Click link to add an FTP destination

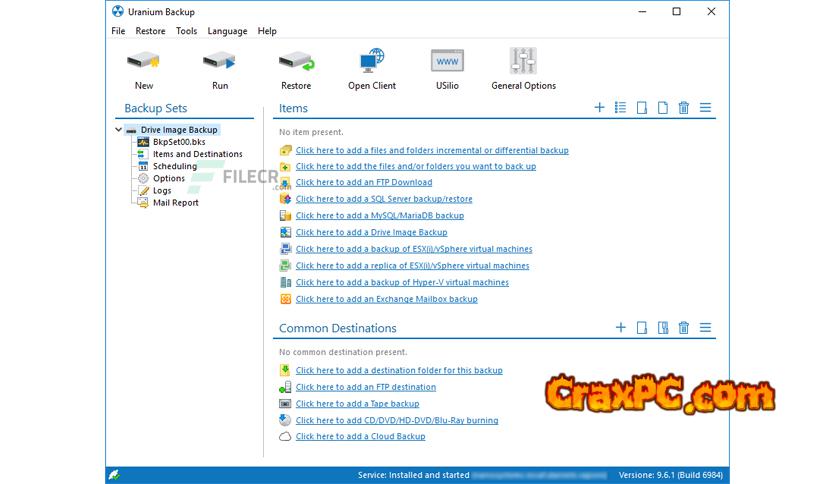(x=365, y=387)
